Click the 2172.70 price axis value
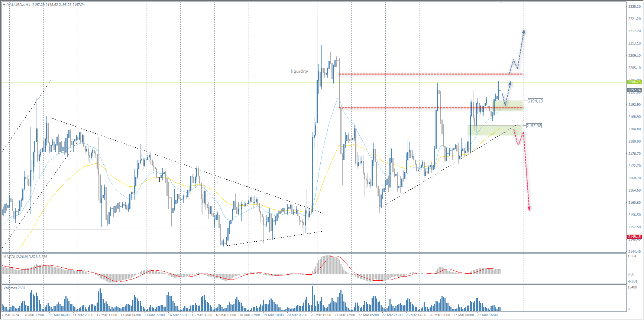The height and width of the screenshot is (320, 644). coord(634,166)
